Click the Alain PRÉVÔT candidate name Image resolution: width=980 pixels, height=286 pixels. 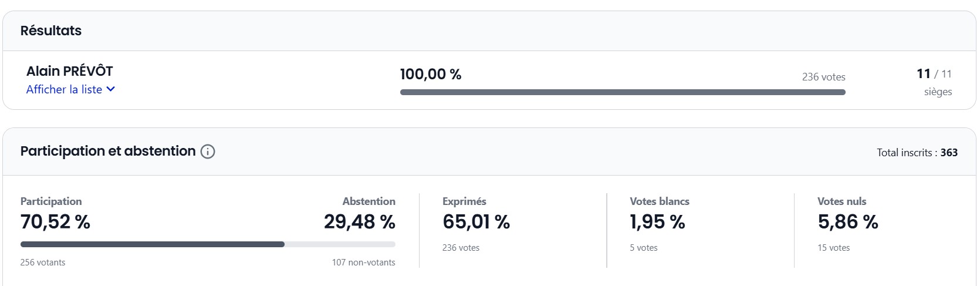coord(69,71)
